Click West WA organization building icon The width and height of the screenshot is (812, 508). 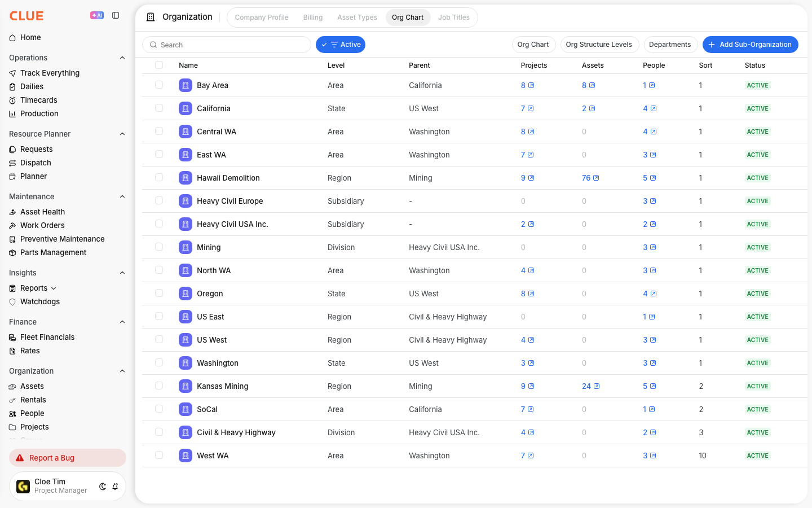(186, 456)
